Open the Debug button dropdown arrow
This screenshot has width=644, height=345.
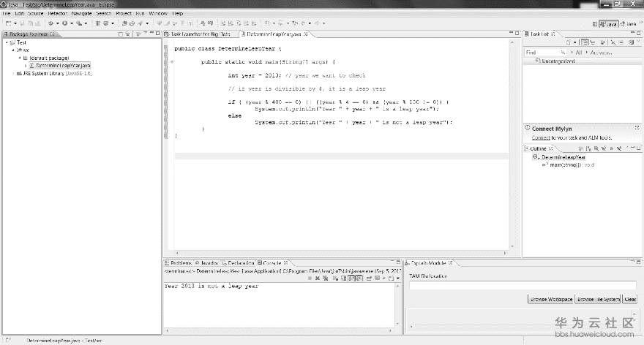(58, 23)
